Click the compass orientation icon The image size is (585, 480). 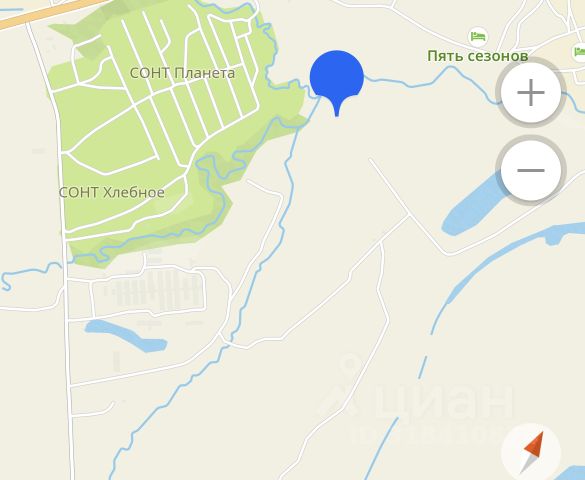pos(531,452)
